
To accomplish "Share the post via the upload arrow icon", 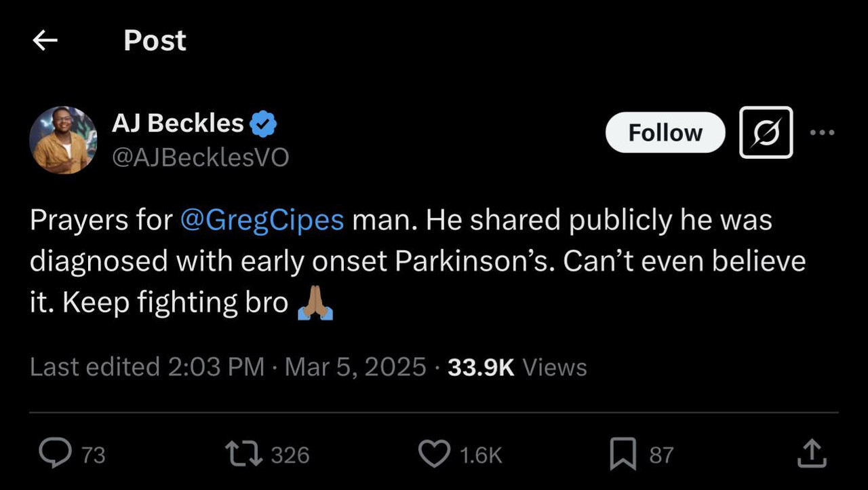I will point(812,453).
